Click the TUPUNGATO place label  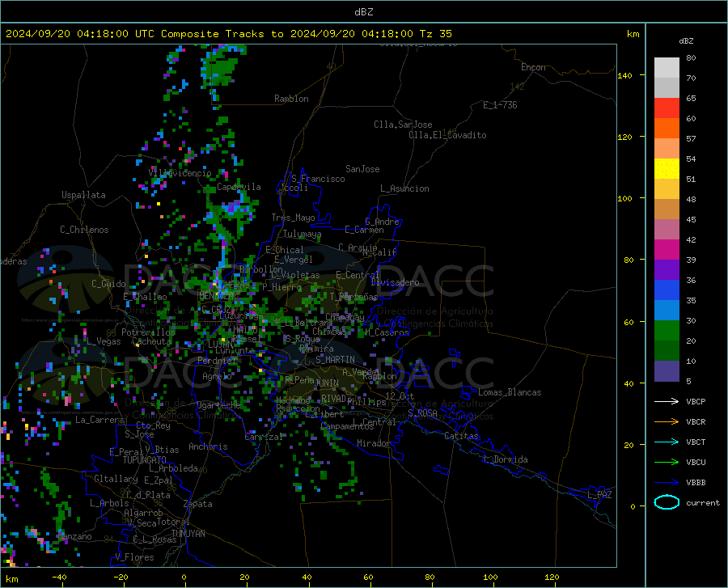point(145,460)
